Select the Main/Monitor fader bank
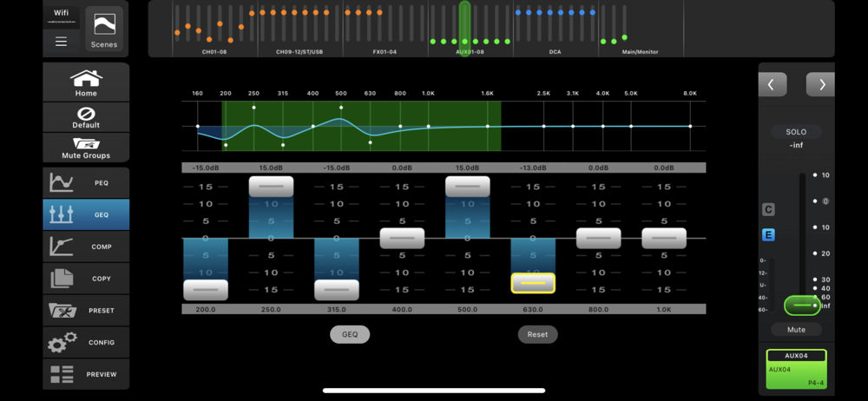Image resolution: width=868 pixels, height=401 pixels. pyautogui.click(x=641, y=29)
